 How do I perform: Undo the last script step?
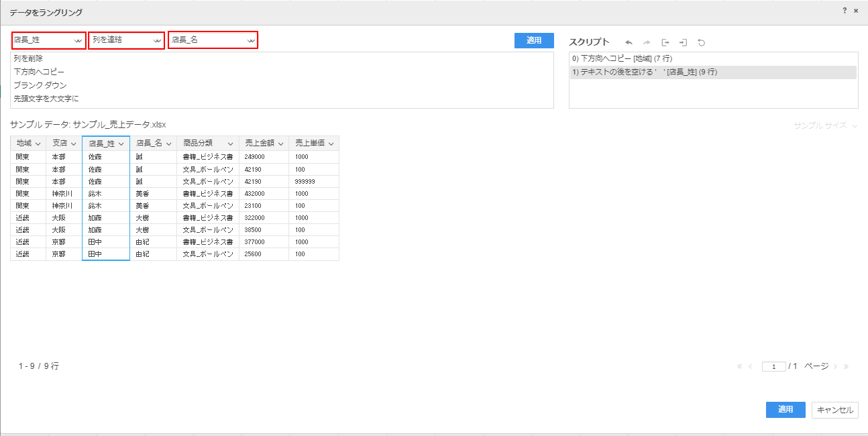[629, 42]
